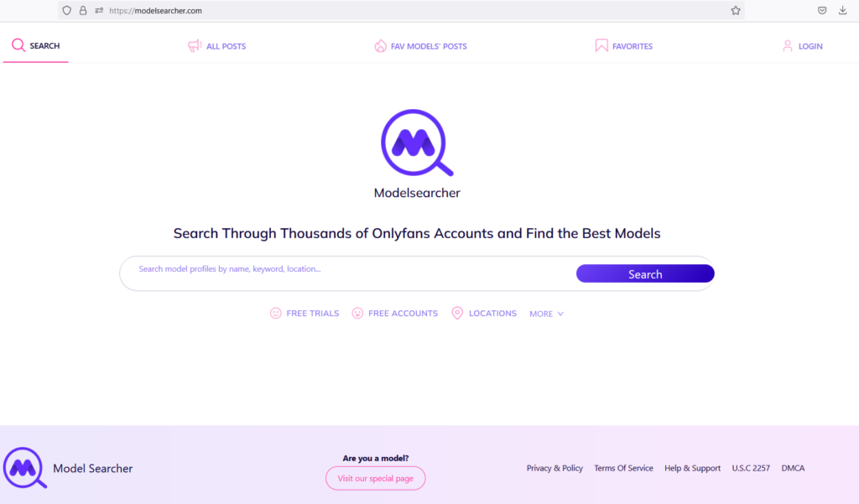Open Help & Support link
The image size is (859, 504).
tap(692, 468)
